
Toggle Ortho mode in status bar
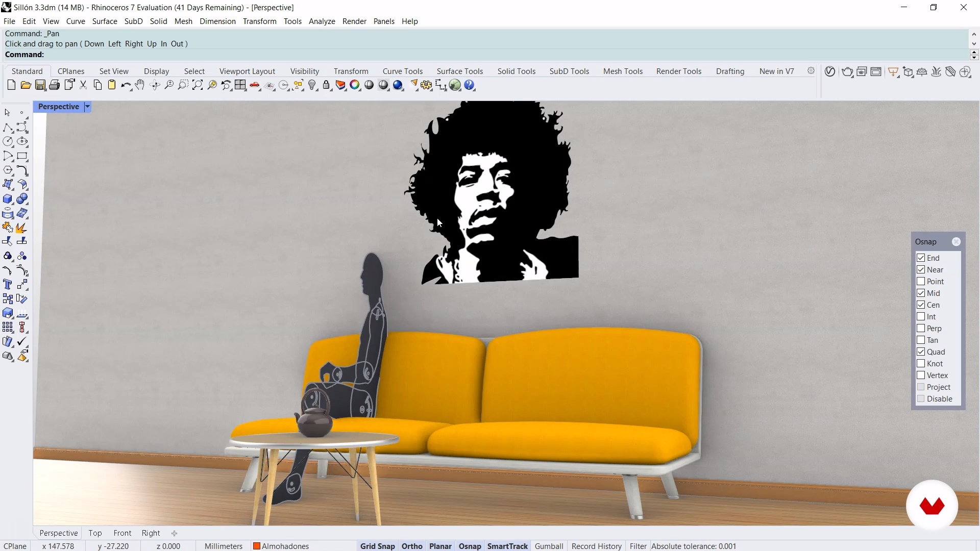click(x=412, y=546)
